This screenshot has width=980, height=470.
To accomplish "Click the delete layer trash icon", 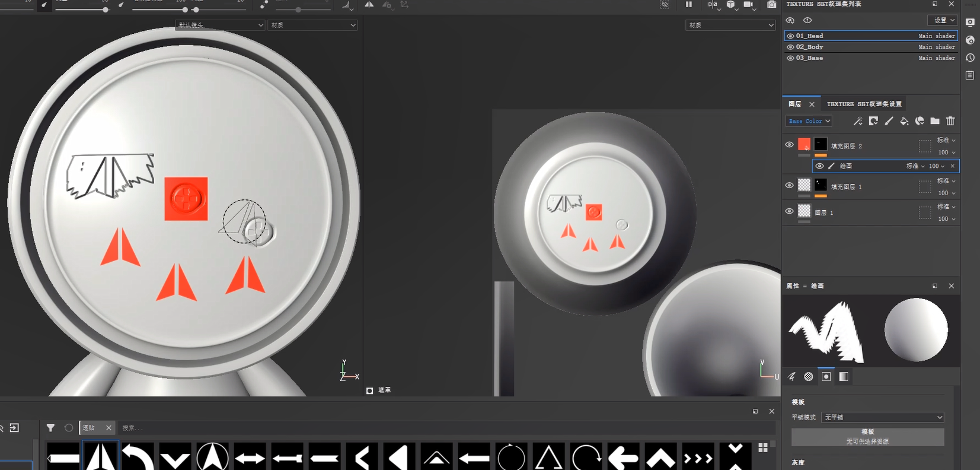I will point(950,121).
